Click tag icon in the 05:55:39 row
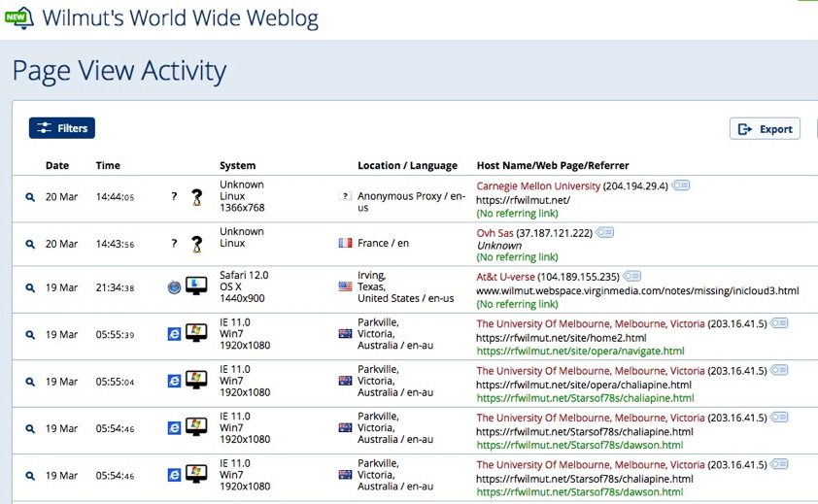This screenshot has height=504, width=818. (779, 323)
